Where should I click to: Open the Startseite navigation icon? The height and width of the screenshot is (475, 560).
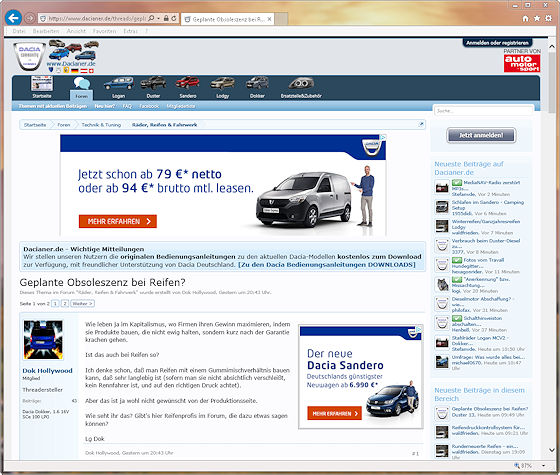click(42, 87)
